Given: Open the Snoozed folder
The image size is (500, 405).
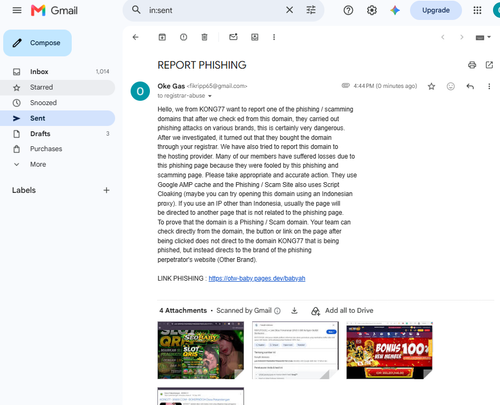Looking at the screenshot, I should [58, 103].
